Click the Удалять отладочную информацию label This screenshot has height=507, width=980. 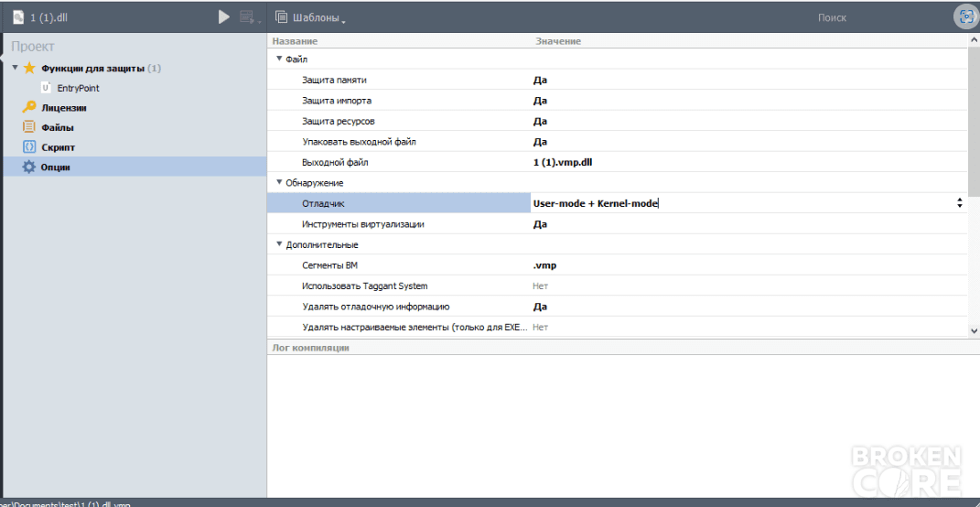point(376,307)
